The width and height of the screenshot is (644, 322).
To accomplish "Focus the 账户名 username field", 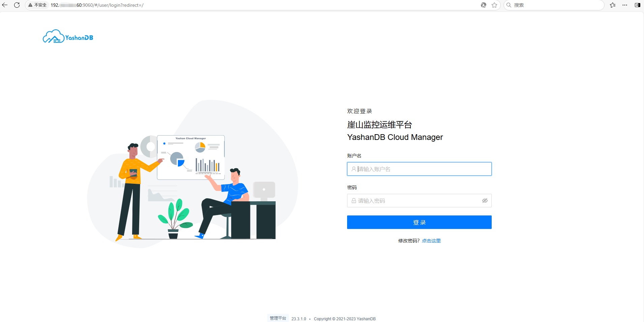I will point(419,169).
